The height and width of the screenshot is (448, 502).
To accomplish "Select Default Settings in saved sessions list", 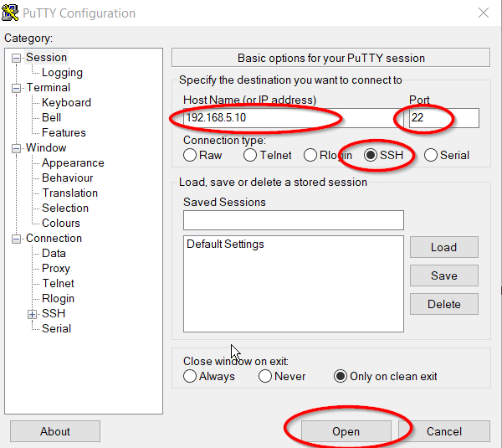I will pyautogui.click(x=225, y=245).
